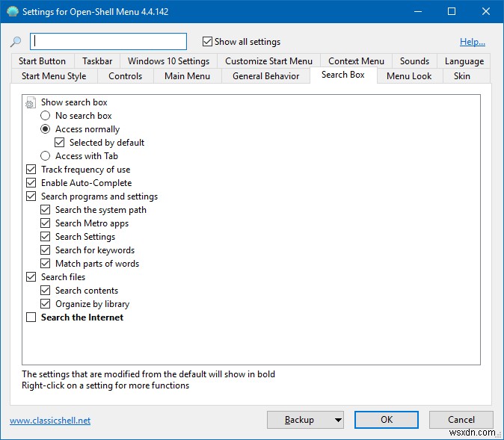Confirm settings with the OK button
The image size is (504, 440).
click(x=387, y=420)
